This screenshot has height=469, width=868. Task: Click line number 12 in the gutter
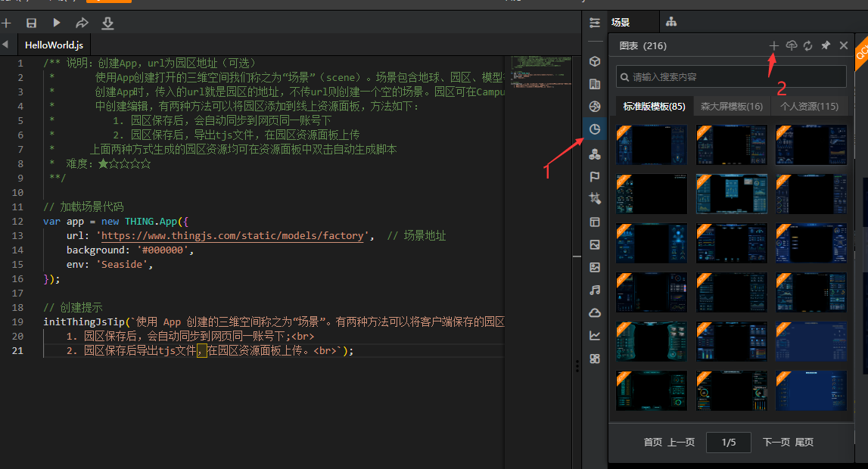click(x=17, y=221)
